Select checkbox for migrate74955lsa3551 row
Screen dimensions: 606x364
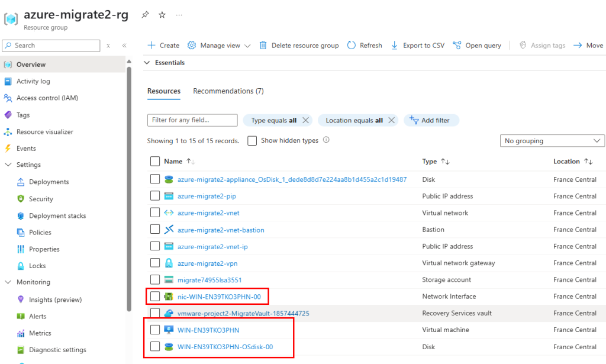(155, 279)
